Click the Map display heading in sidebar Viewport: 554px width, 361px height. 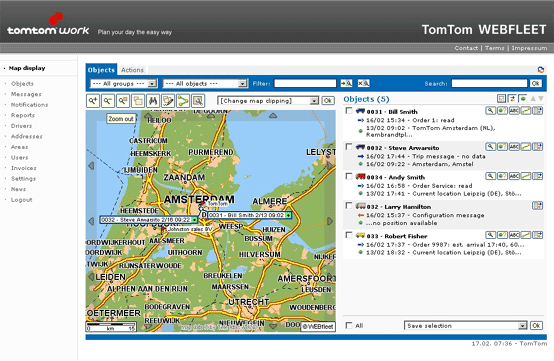pos(27,68)
